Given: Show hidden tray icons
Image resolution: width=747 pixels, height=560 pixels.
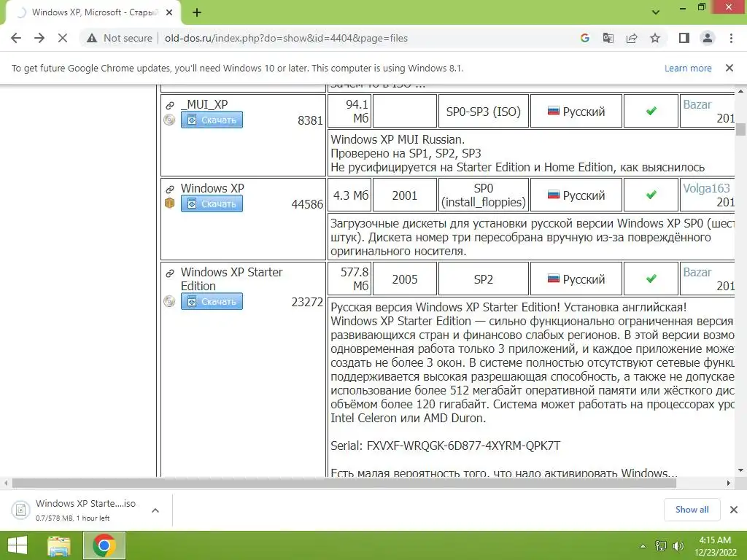Looking at the screenshot, I should pos(643,546).
